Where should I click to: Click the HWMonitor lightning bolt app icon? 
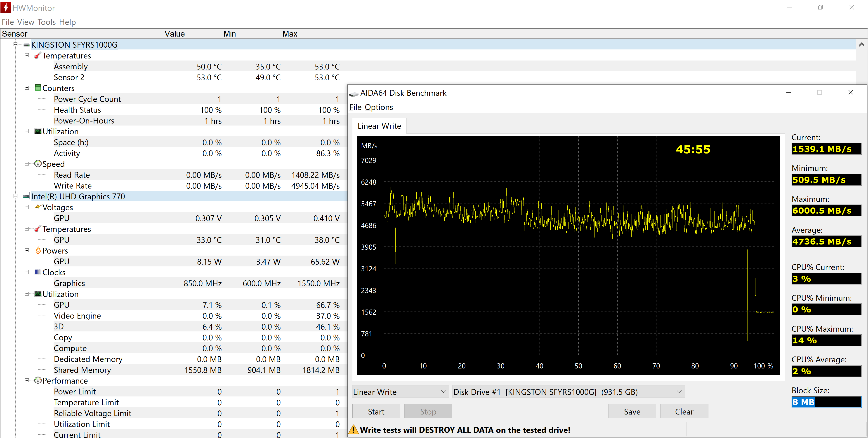pyautogui.click(x=6, y=7)
